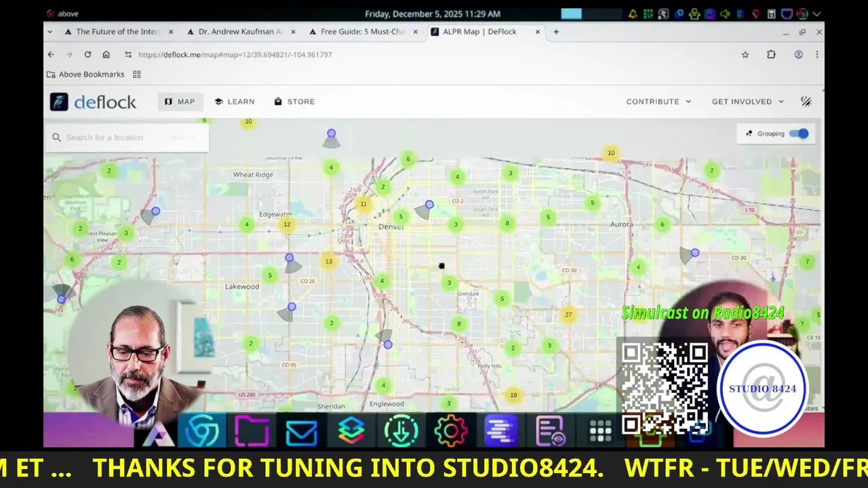Image resolution: width=868 pixels, height=488 pixels.
Task: Click the Denver map label
Action: [391, 226]
